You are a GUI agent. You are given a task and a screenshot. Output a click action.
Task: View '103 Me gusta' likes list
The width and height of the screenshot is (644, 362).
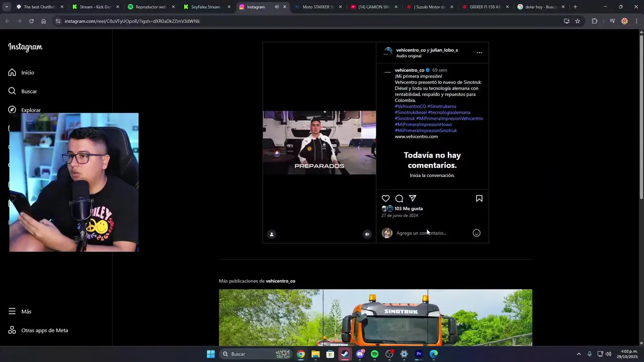[x=409, y=209]
